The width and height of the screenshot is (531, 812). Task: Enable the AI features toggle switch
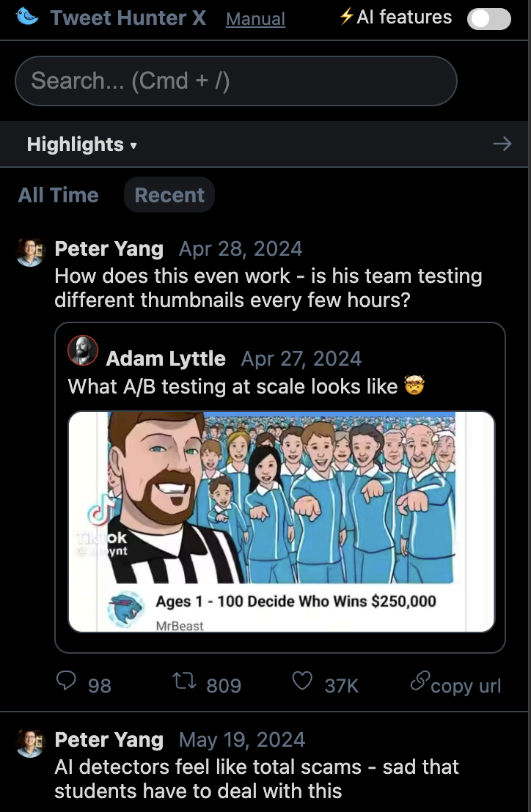[x=488, y=18]
